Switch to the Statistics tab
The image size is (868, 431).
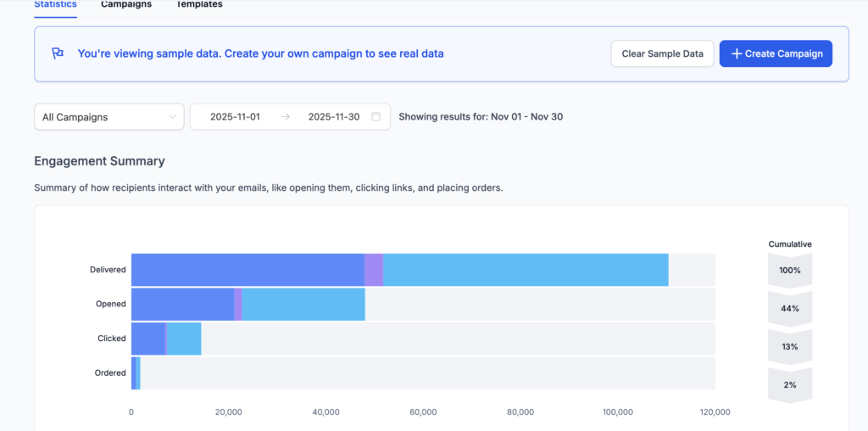coord(55,5)
